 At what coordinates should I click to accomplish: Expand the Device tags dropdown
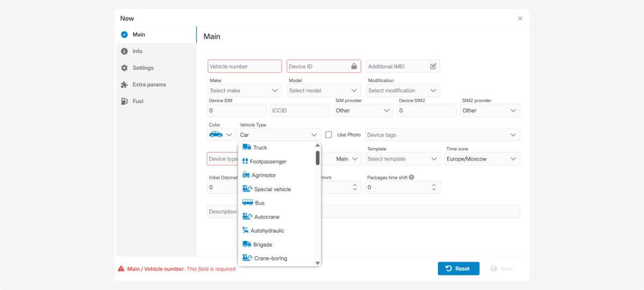coord(442,135)
